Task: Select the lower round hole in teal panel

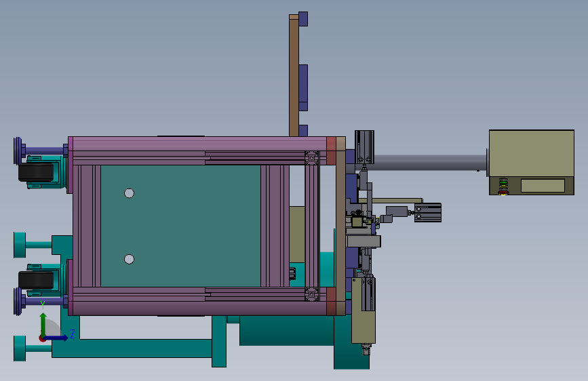Action: point(129,259)
